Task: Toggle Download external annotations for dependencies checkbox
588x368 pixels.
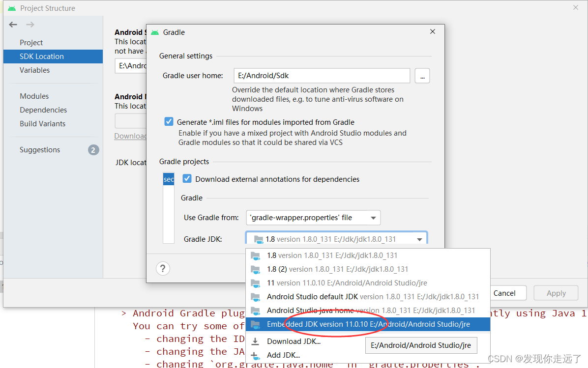Action: (187, 179)
